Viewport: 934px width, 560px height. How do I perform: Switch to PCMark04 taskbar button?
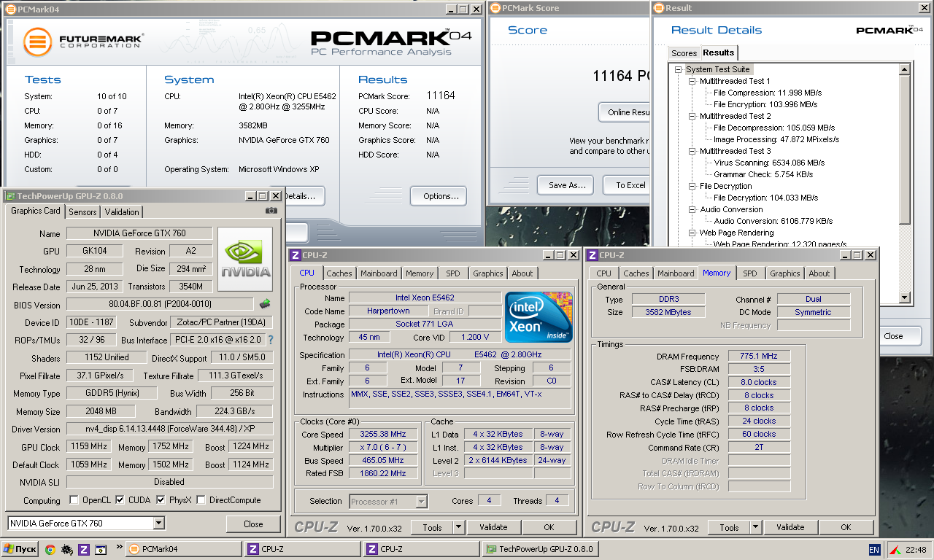184,549
